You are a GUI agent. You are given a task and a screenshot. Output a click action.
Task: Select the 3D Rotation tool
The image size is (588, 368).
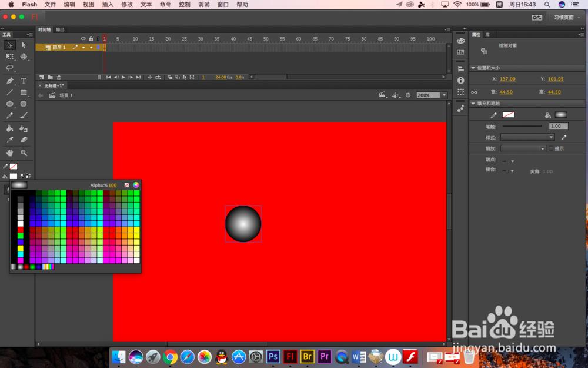(24, 57)
